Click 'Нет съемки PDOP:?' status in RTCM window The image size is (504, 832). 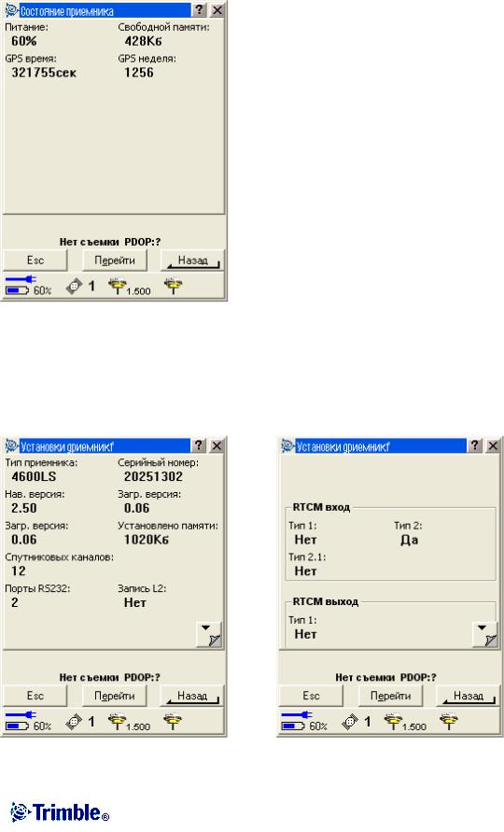pos(385,677)
